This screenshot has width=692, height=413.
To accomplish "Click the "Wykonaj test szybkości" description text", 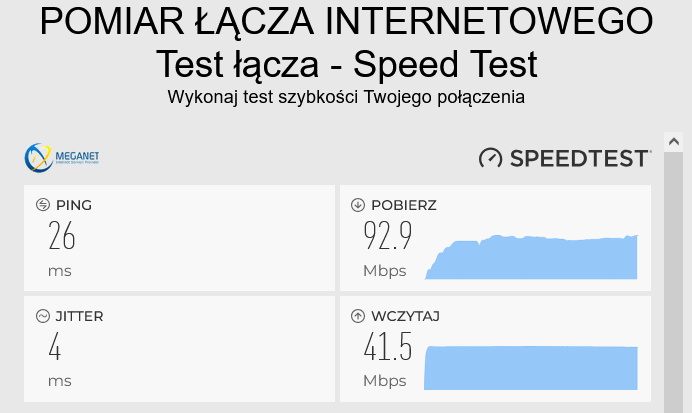I will pos(346,97).
